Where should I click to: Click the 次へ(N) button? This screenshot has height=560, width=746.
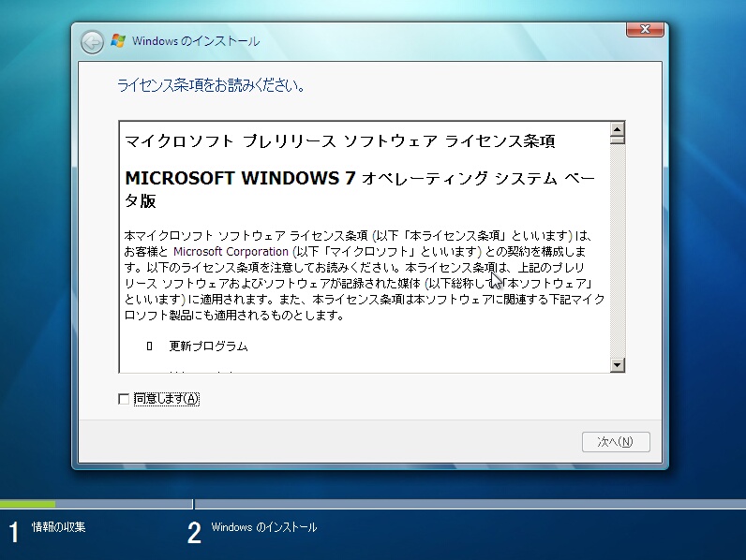pos(616,442)
